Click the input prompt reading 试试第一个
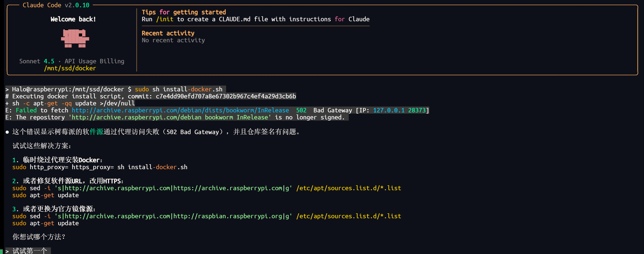The width and height of the screenshot is (644, 254). 29,250
